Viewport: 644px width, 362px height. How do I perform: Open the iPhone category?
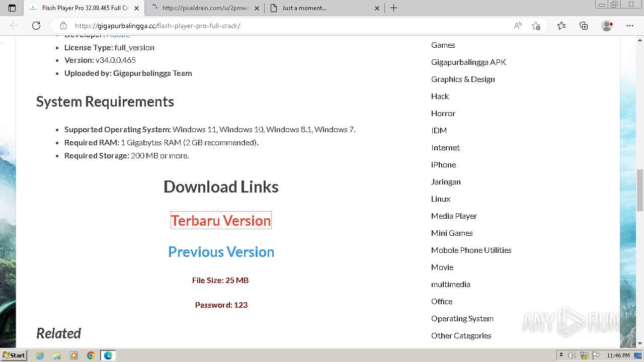tap(443, 164)
